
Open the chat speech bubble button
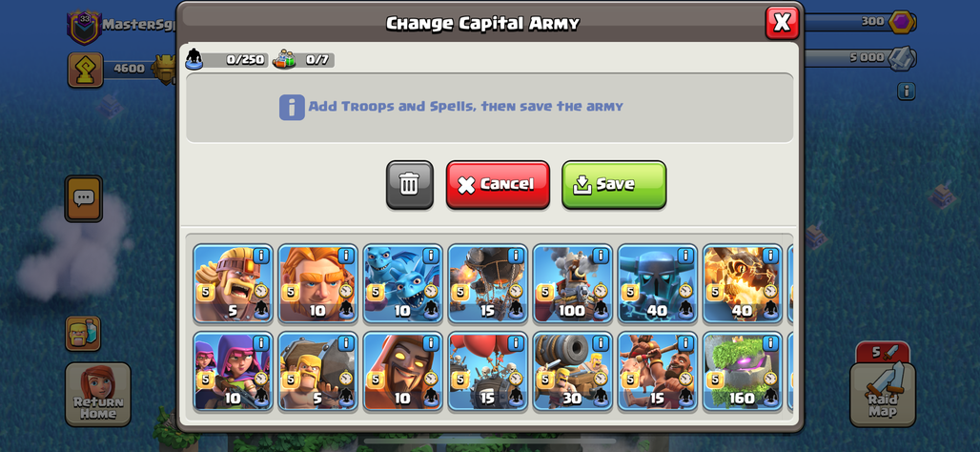pyautogui.click(x=84, y=198)
